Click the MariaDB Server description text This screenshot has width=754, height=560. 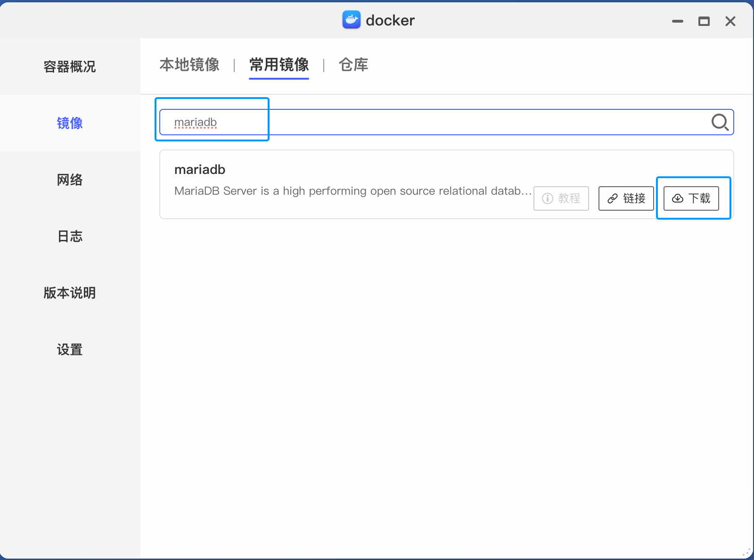352,191
